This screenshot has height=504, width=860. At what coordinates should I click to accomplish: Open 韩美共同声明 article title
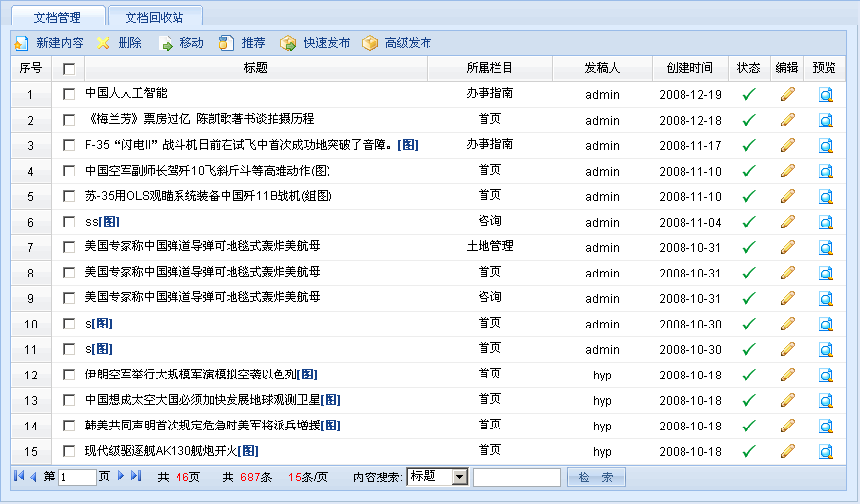pyautogui.click(x=202, y=425)
